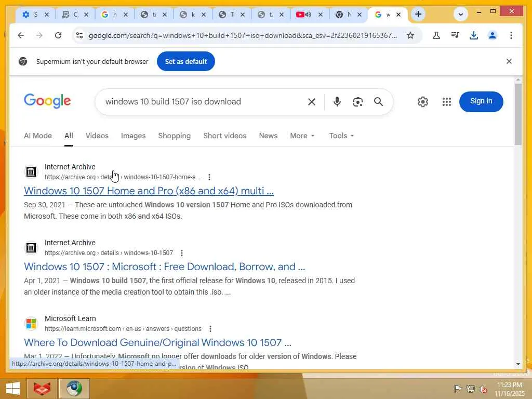Click the Internet Archive favicon of second result

(x=31, y=248)
